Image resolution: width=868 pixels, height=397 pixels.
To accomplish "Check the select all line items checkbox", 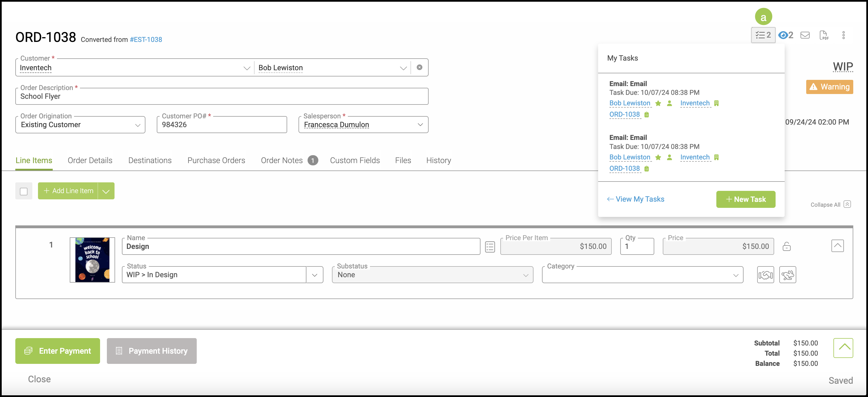I will (24, 191).
